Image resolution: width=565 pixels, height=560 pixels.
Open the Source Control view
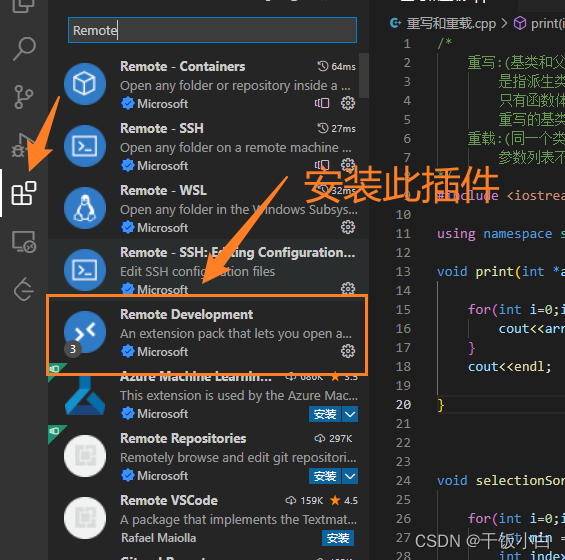[x=24, y=97]
